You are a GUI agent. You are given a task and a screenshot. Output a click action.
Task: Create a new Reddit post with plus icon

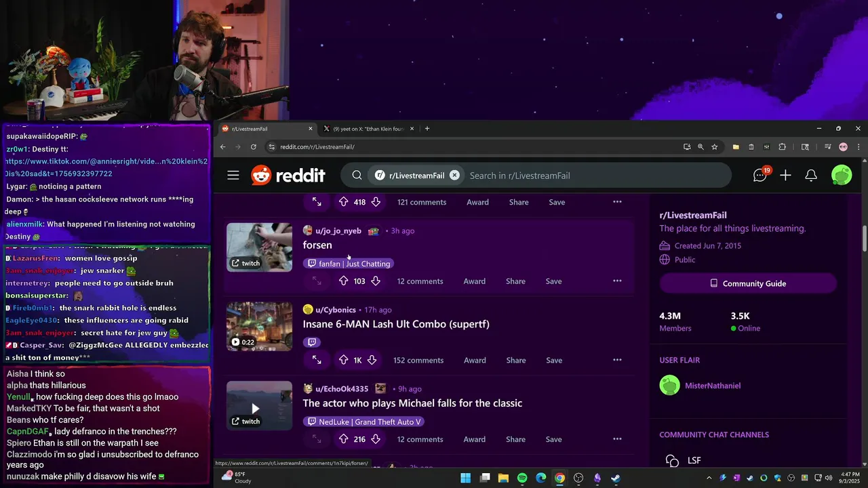(x=785, y=176)
